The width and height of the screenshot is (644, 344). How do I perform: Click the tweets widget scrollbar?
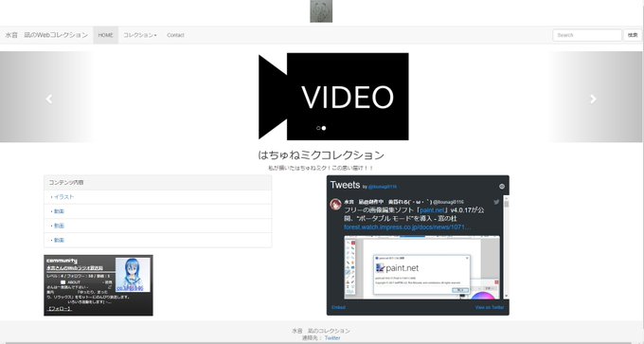(x=506, y=247)
